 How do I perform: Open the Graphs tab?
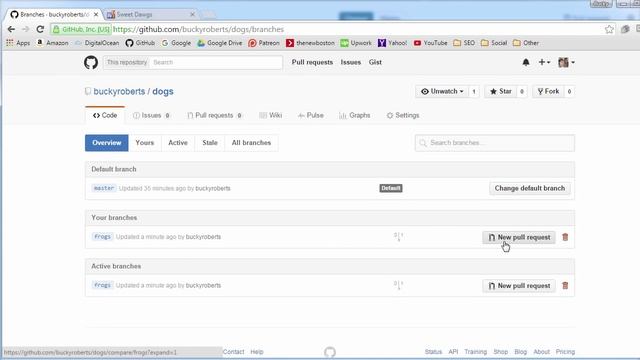click(355, 116)
